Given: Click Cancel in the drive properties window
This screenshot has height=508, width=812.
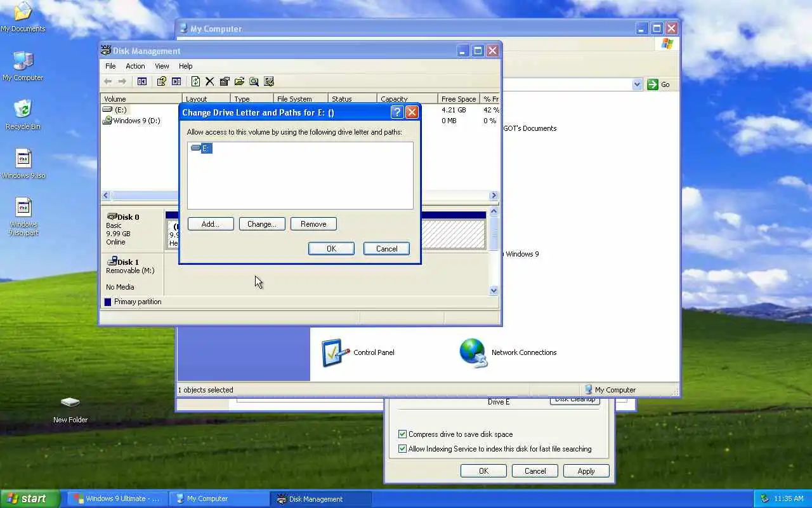Looking at the screenshot, I should coord(535,471).
